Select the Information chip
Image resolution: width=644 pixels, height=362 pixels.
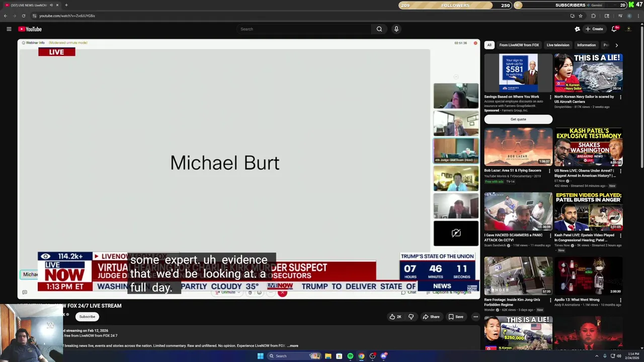point(586,45)
